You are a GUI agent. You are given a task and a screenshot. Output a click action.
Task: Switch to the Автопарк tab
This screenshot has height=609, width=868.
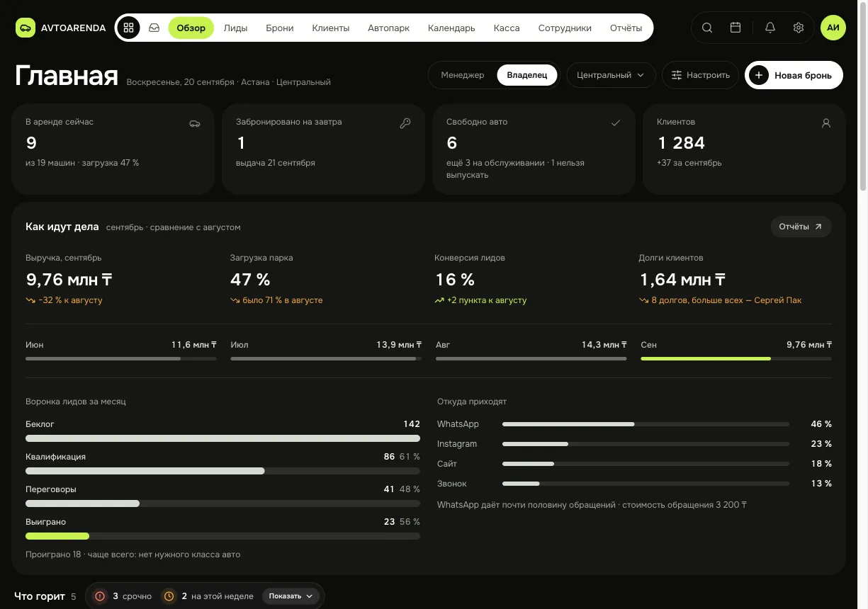click(x=388, y=28)
